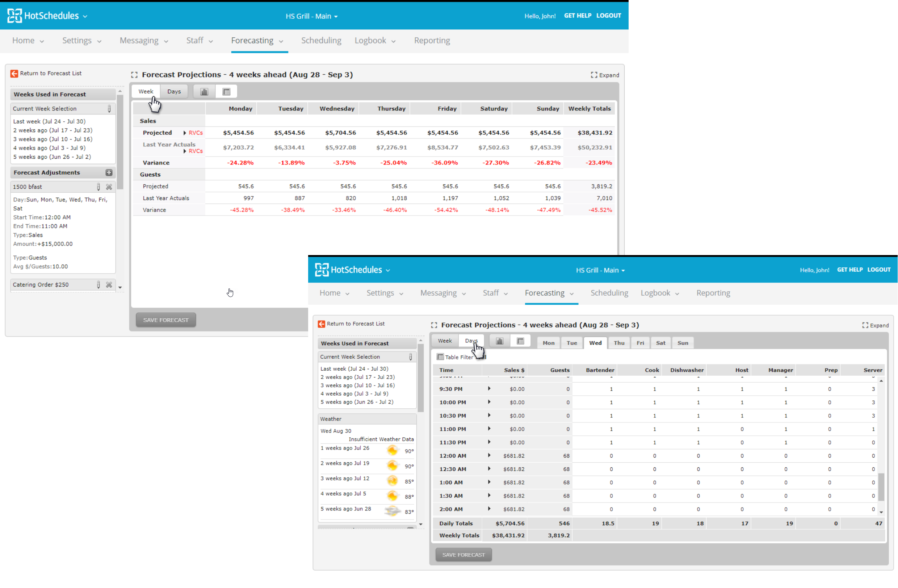The width and height of the screenshot is (898, 588).
Task: Click LOGOUT link in upper header
Action: [x=608, y=16]
